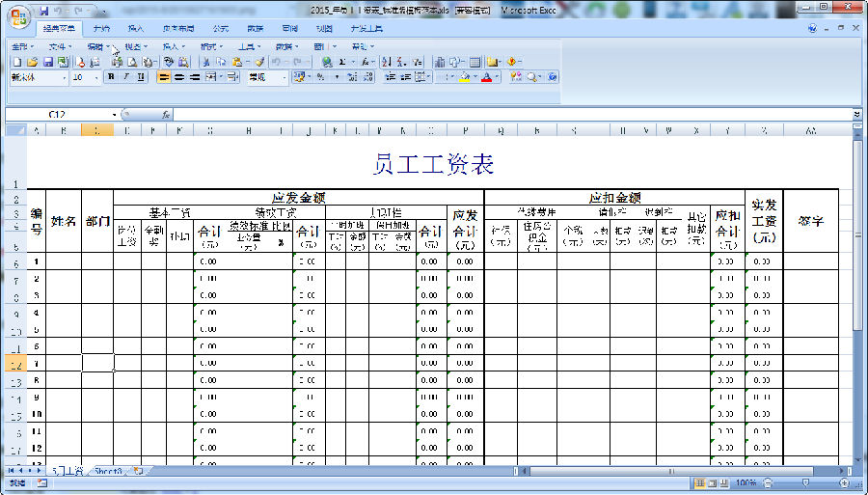Image resolution: width=868 pixels, height=495 pixels.
Task: Insert a new worksheet with the tab button
Action: click(x=138, y=471)
